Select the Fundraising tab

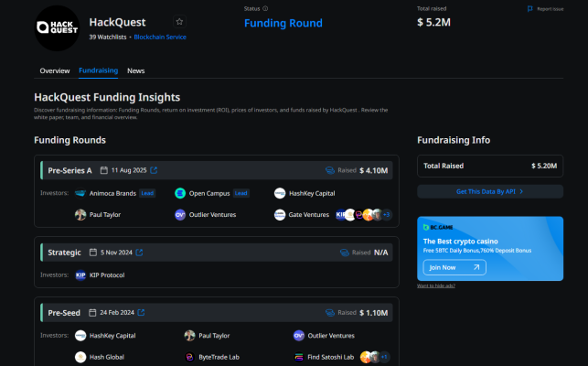[98, 70]
